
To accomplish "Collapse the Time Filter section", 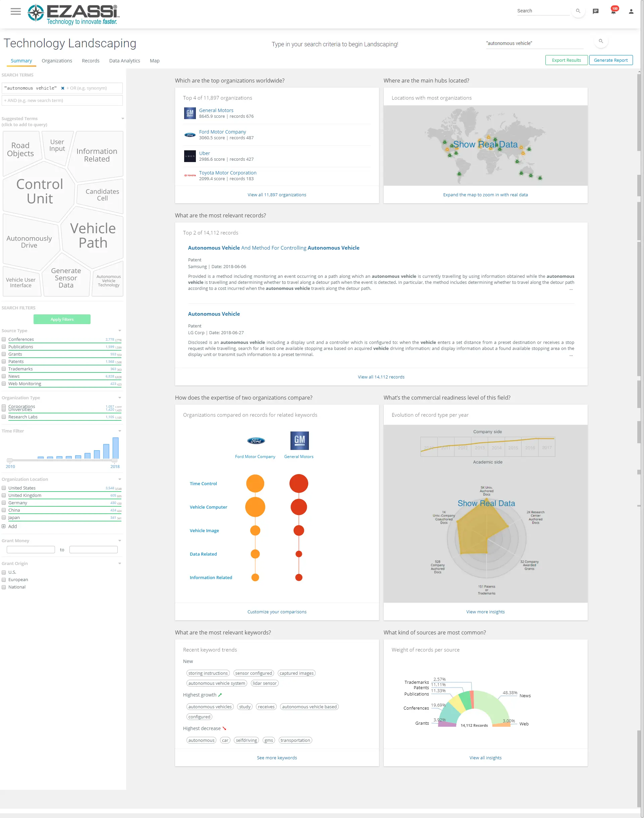I will point(119,431).
